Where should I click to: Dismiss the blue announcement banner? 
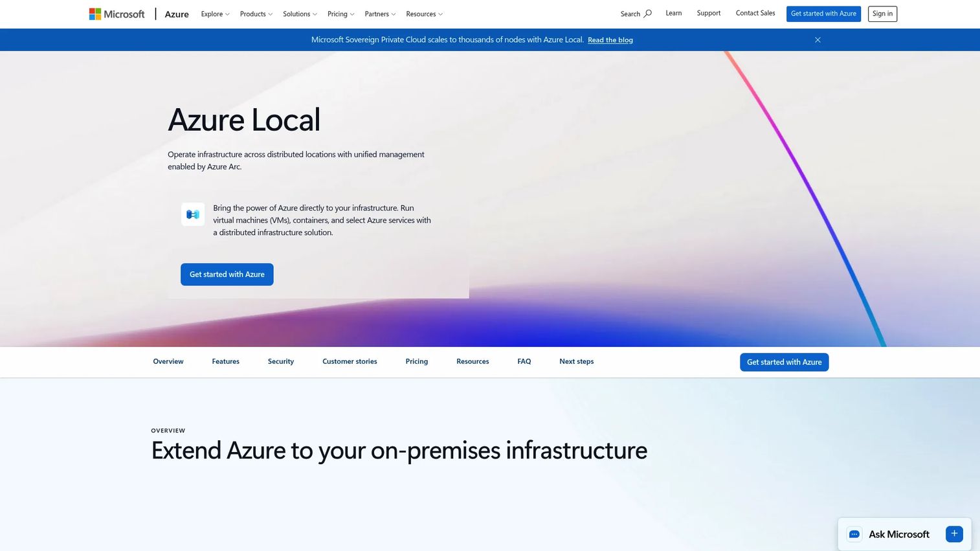(818, 40)
